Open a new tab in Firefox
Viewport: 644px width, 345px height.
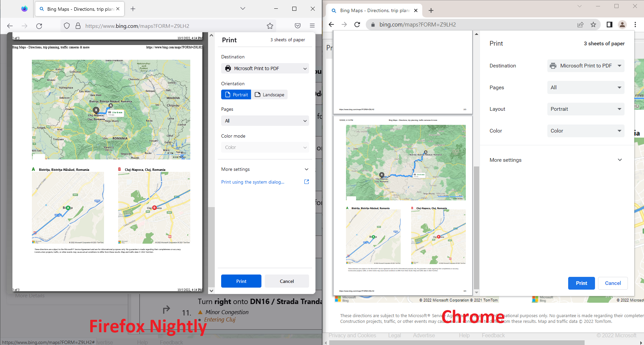click(x=133, y=9)
